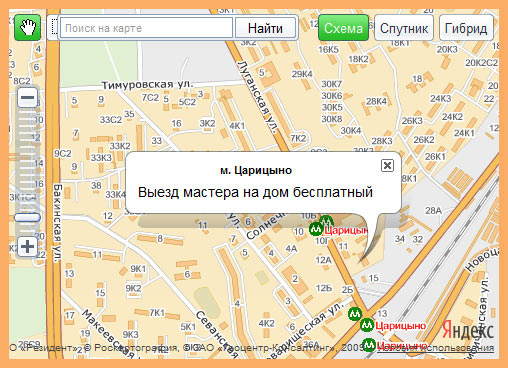508x368 pixels.
Task: Click house number 24К3
Action: (x=440, y=99)
